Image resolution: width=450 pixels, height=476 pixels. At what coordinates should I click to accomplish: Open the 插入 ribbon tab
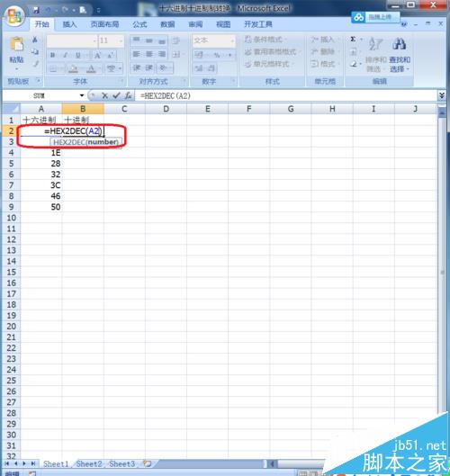69,24
